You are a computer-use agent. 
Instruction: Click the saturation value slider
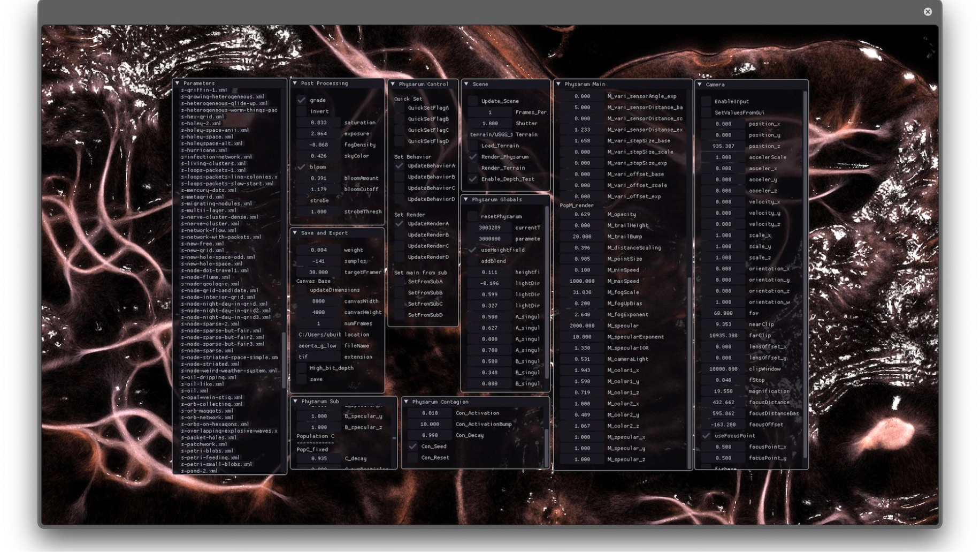[318, 123]
